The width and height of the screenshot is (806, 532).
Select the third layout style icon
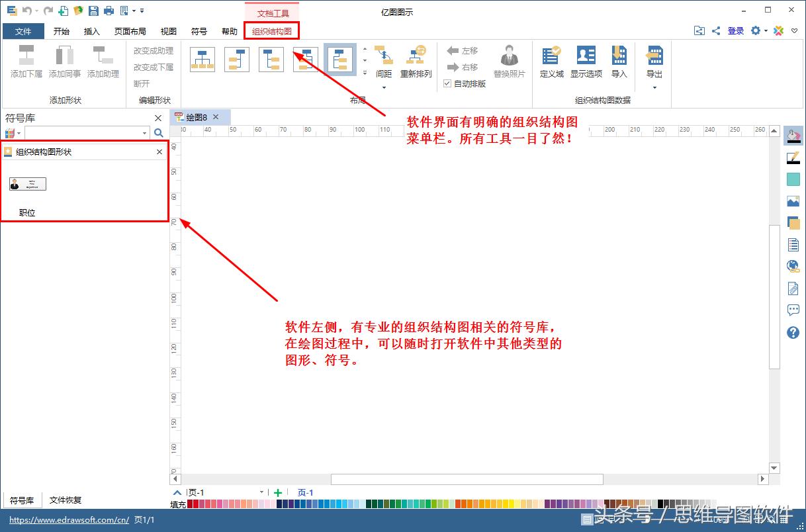click(x=271, y=60)
